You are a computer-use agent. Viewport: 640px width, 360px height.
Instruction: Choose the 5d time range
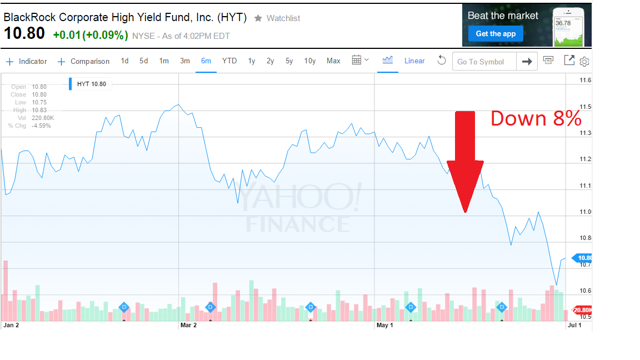click(143, 61)
